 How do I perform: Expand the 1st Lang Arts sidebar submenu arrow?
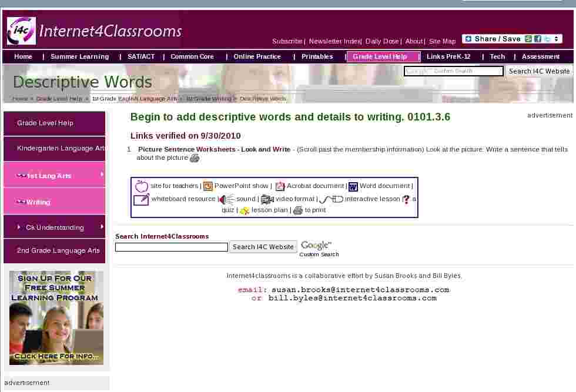point(102,175)
